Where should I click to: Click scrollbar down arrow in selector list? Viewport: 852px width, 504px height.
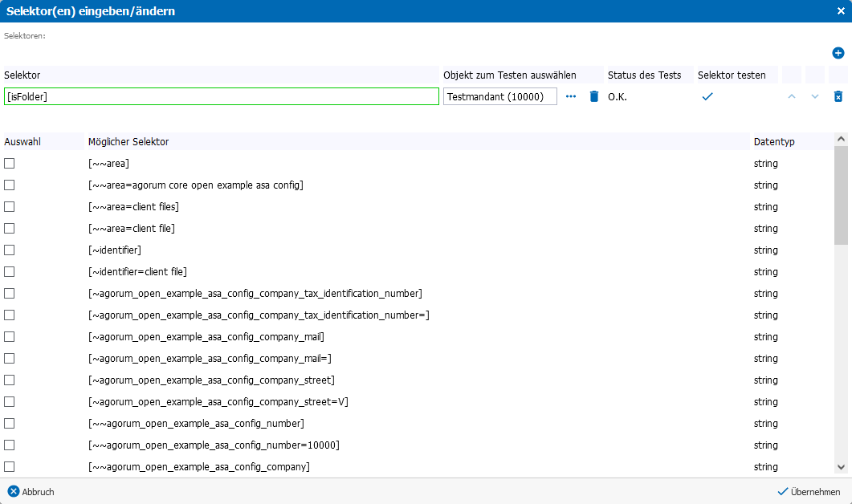coord(841,467)
